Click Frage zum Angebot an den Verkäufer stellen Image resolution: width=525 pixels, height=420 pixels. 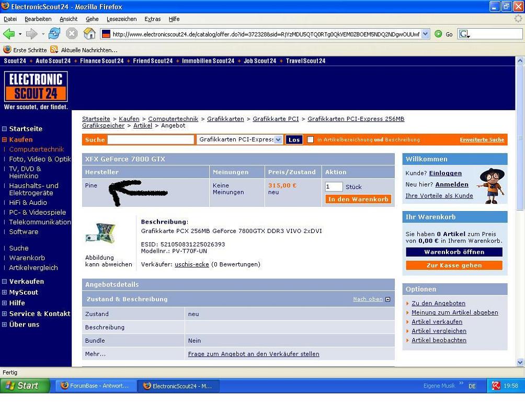pos(254,354)
